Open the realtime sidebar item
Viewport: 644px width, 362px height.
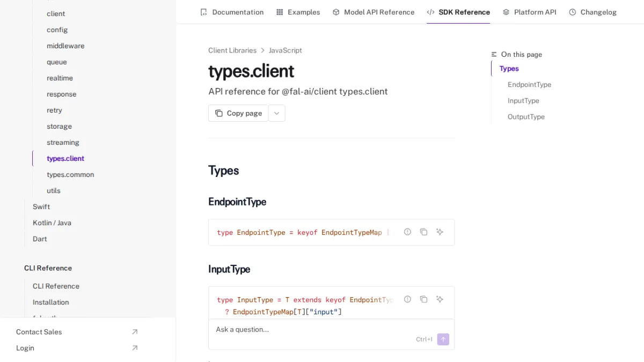click(x=60, y=78)
